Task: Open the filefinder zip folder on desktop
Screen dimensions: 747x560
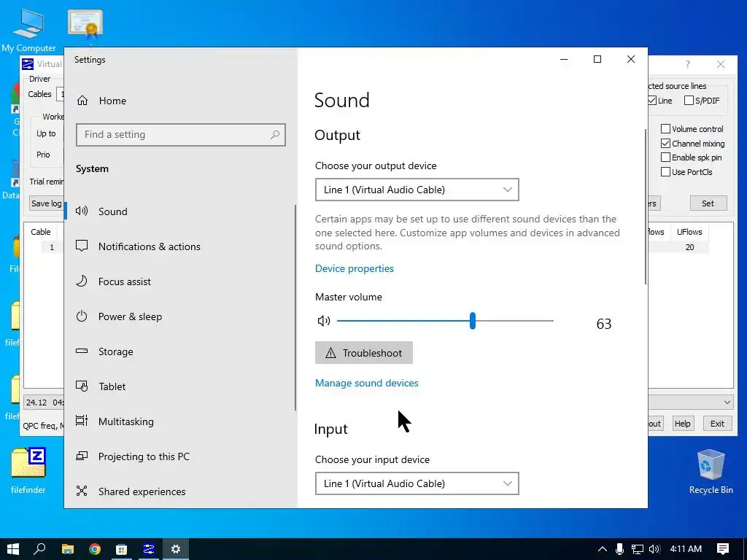Action: (28, 470)
